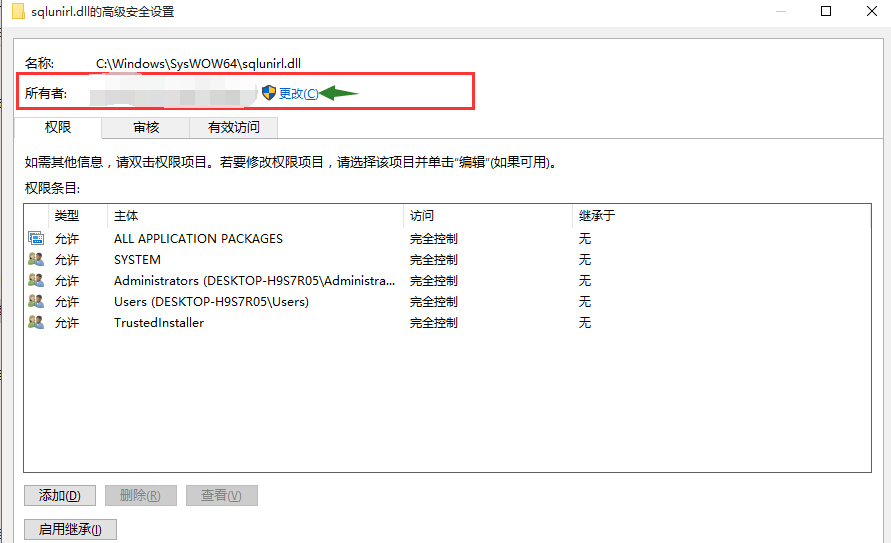The width and height of the screenshot is (891, 543).
Task: Select the ALL APPLICATION PACKAGES entry
Action: pyautogui.click(x=198, y=239)
